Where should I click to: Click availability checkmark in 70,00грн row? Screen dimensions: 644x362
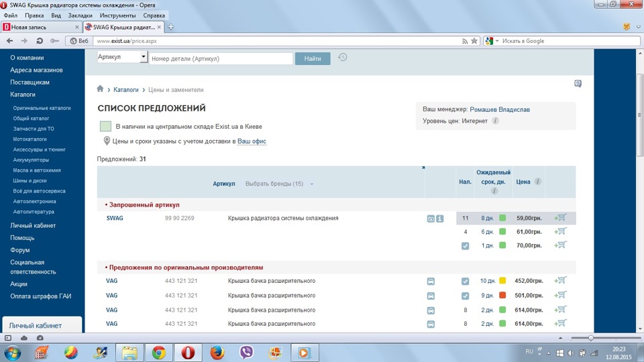(465, 246)
